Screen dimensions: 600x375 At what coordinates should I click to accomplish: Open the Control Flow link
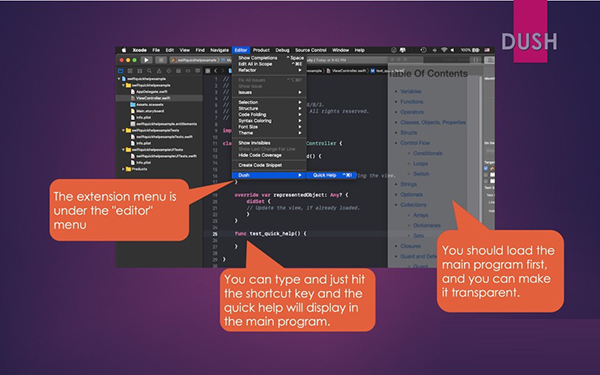pyautogui.click(x=415, y=143)
